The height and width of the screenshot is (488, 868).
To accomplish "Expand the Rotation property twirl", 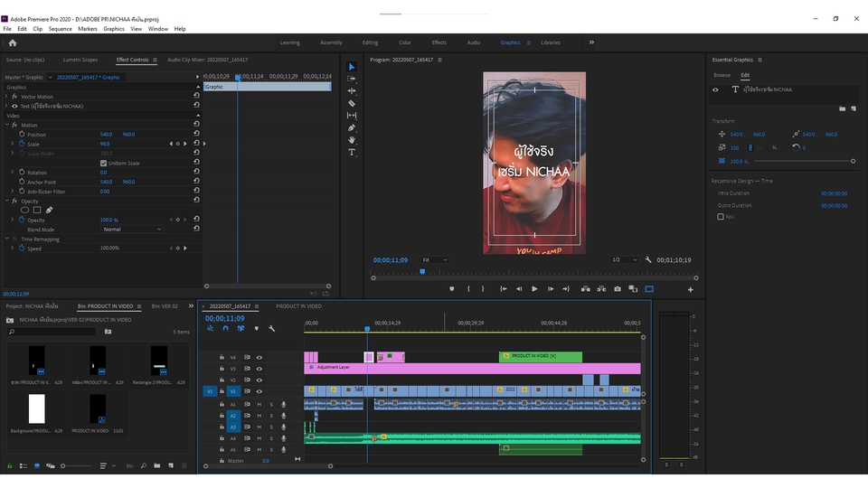I will (13, 172).
